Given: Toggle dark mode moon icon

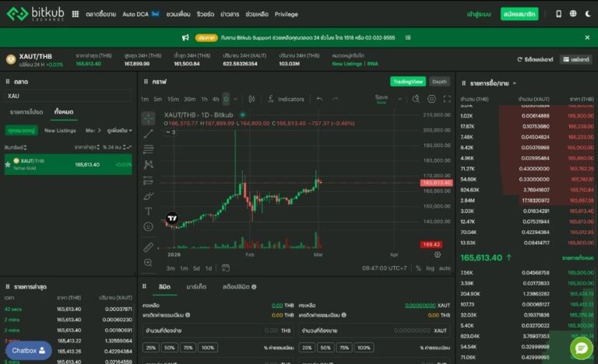Looking at the screenshot, I should [588, 14].
